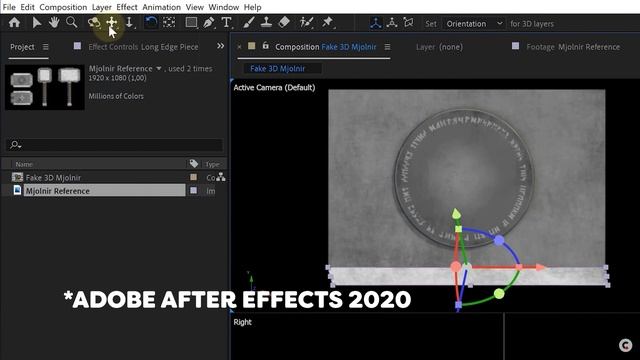
Task: Toggle the Composition viewer lock icon
Action: tap(266, 46)
